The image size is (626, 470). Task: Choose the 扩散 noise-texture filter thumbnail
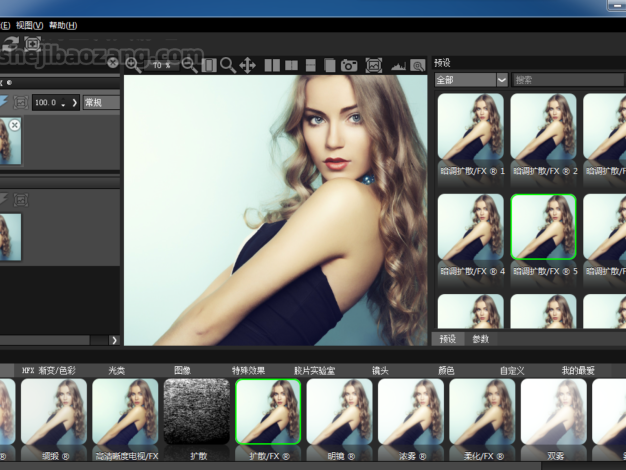coord(196,411)
